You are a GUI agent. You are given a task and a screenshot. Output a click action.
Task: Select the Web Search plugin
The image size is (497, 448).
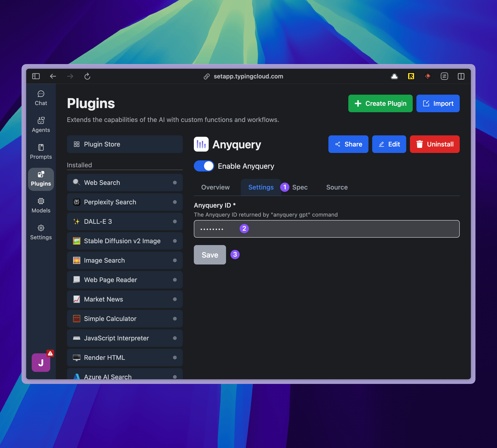click(x=125, y=183)
